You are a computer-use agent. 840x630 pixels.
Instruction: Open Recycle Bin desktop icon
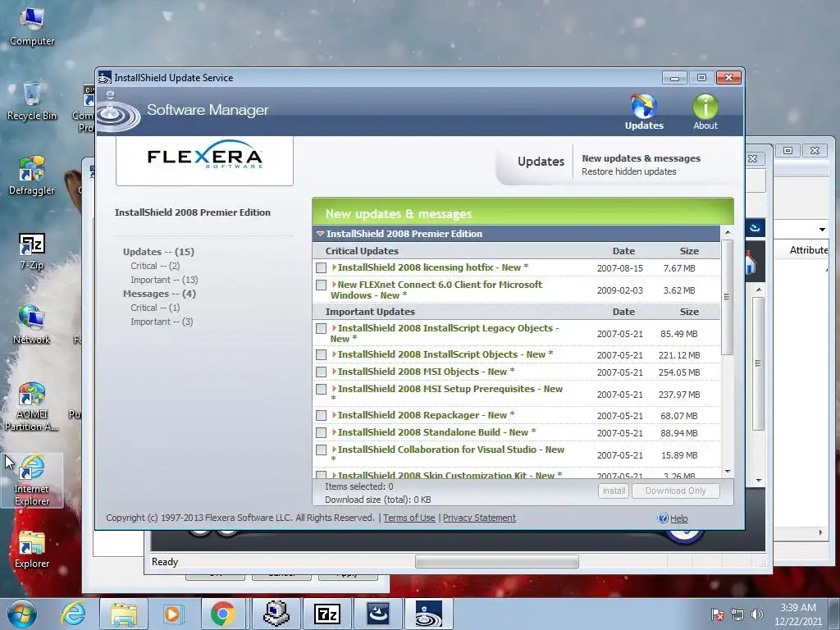pyautogui.click(x=32, y=100)
